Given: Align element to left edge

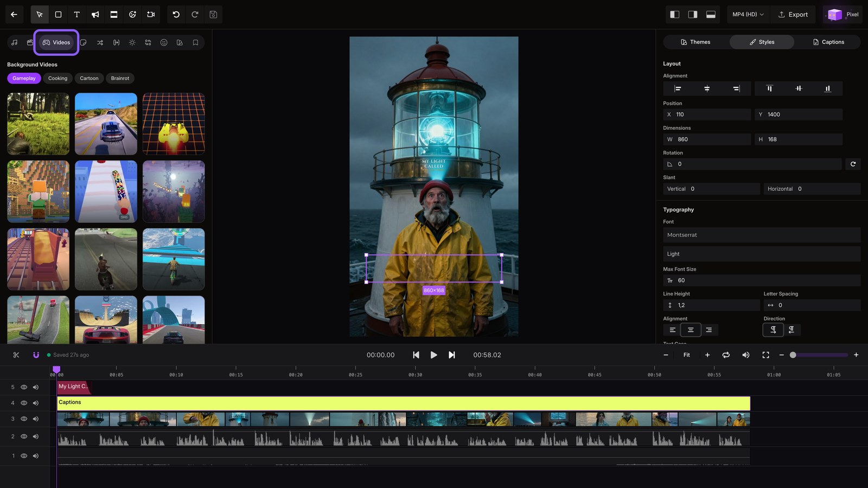Looking at the screenshot, I should (678, 88).
